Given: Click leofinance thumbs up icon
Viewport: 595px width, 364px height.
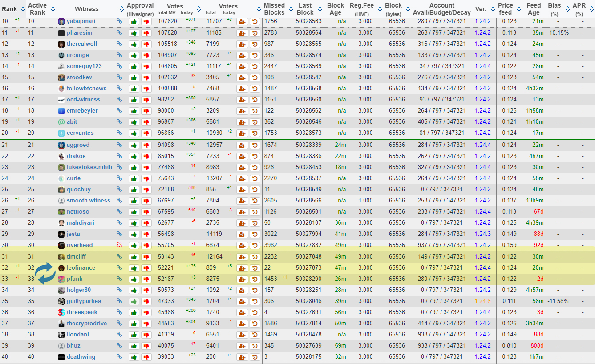Looking at the screenshot, I should (x=134, y=268).
